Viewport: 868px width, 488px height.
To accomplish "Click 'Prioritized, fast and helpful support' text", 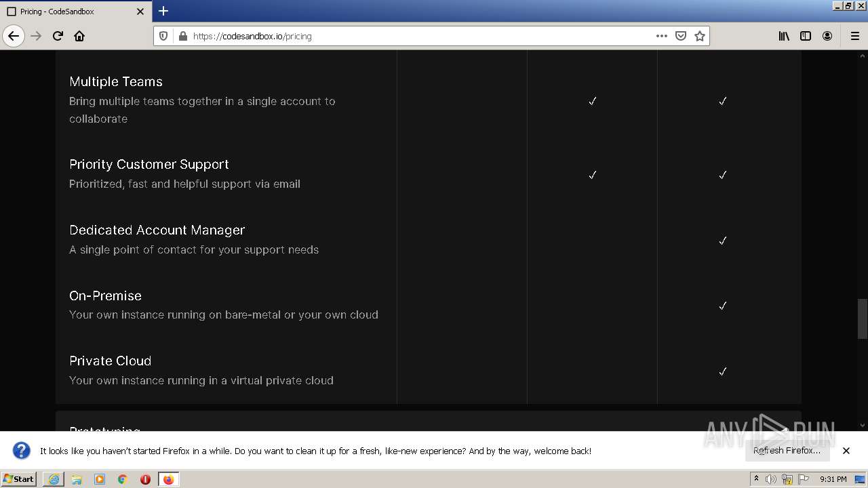I will pos(184,184).
